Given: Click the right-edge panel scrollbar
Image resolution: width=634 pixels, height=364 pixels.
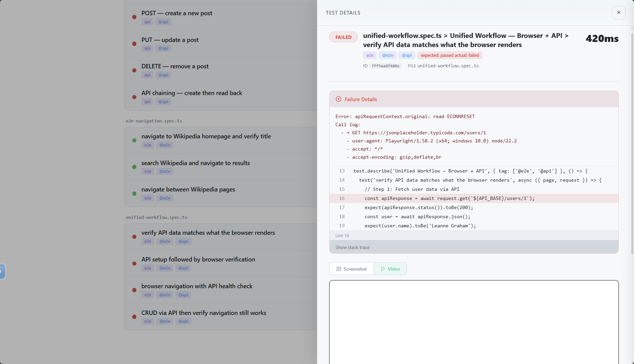Looking at the screenshot, I should [x=632, y=135].
